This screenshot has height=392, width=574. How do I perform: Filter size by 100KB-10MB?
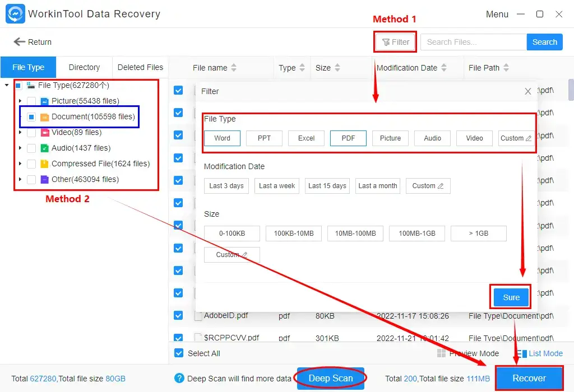(294, 234)
